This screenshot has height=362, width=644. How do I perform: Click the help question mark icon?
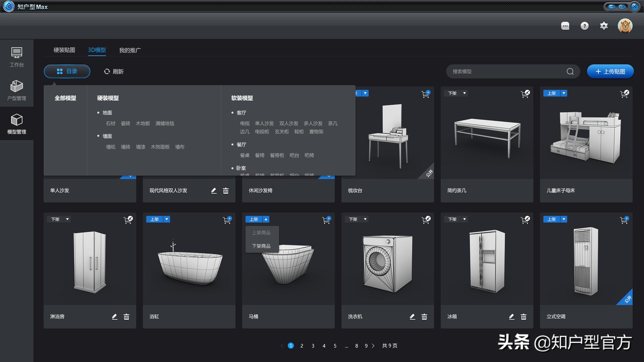pos(584,26)
